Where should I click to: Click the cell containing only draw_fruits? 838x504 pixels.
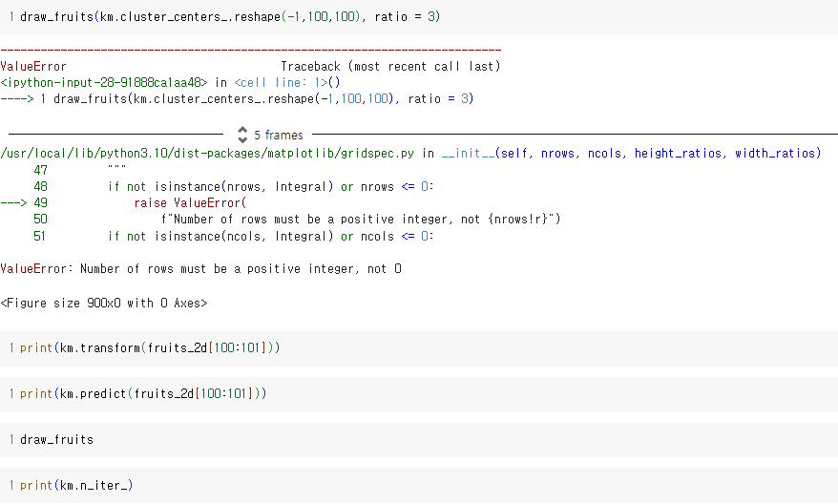[419, 440]
